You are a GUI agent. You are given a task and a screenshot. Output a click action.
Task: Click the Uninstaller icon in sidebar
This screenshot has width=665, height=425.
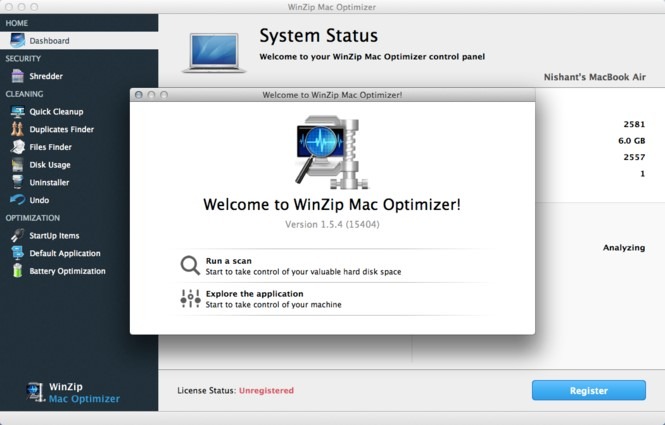[17, 182]
